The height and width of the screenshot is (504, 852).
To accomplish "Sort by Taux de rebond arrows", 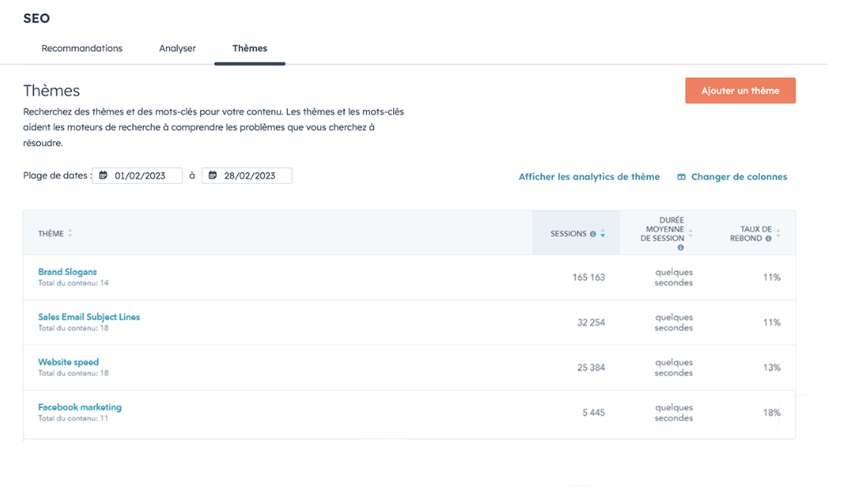I will coord(778,234).
